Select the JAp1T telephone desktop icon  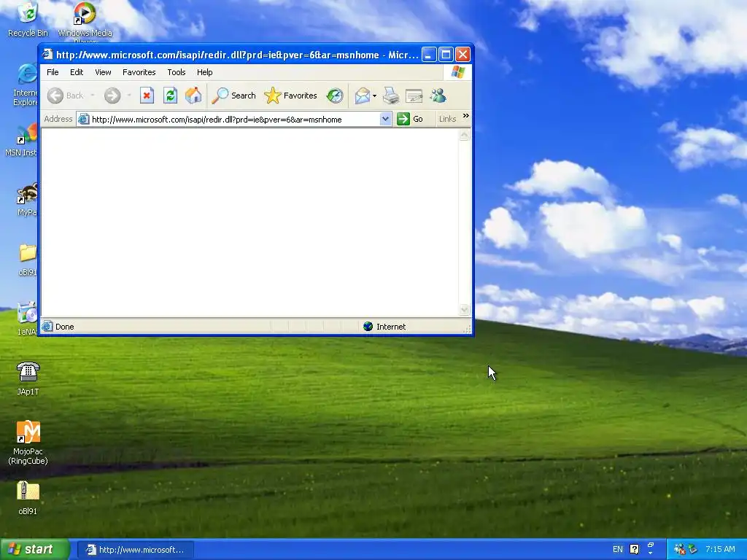(28, 378)
